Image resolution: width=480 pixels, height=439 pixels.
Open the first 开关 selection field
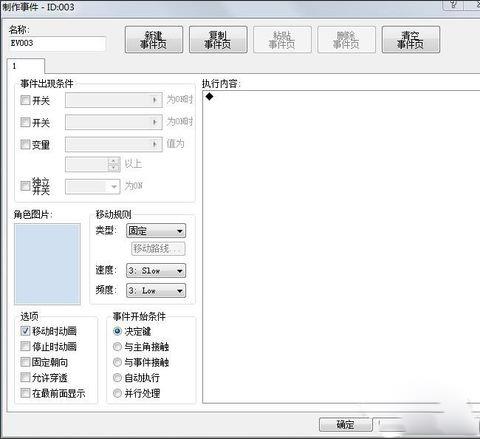(x=114, y=100)
